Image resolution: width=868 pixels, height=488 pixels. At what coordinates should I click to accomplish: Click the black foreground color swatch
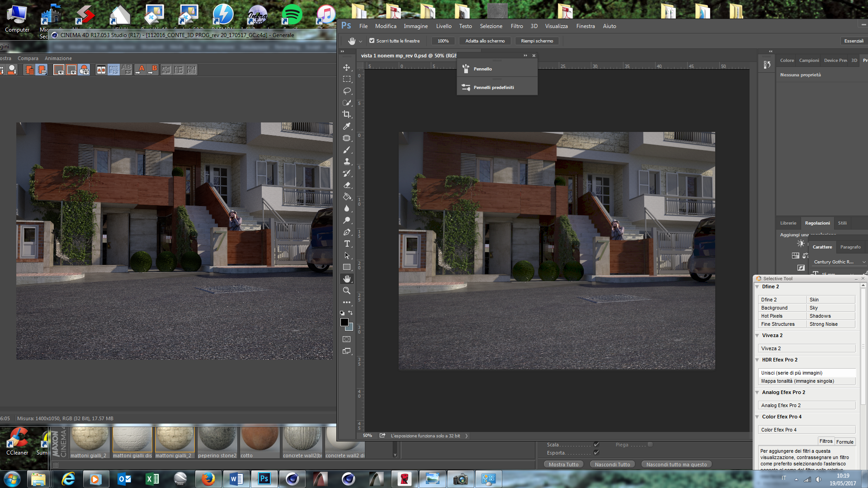[344, 322]
